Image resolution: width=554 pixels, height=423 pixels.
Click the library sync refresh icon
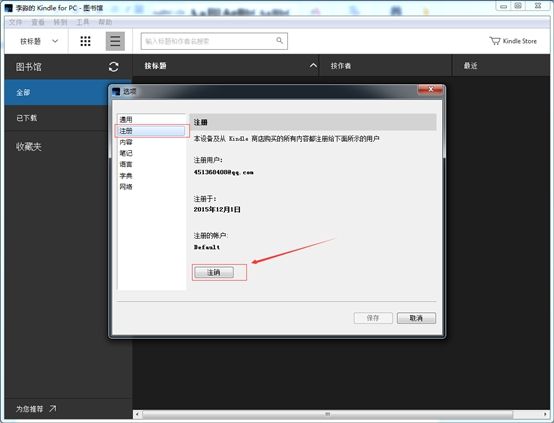(x=113, y=66)
